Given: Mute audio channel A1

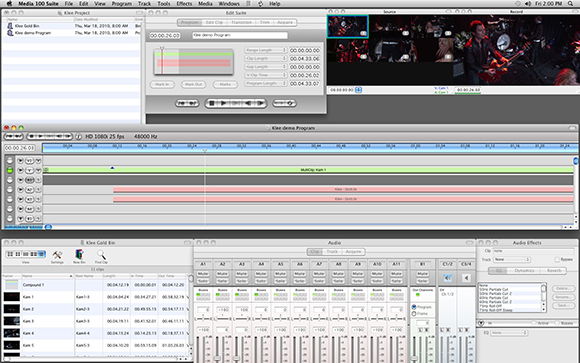Looking at the screenshot, I should click(x=203, y=274).
